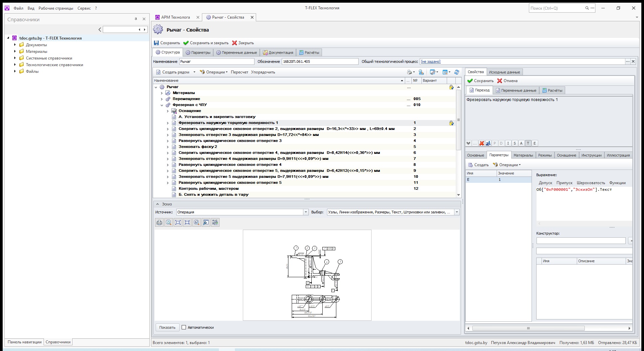Click the [не задано] process link
This screenshot has height=351, width=644.
tap(430, 61)
